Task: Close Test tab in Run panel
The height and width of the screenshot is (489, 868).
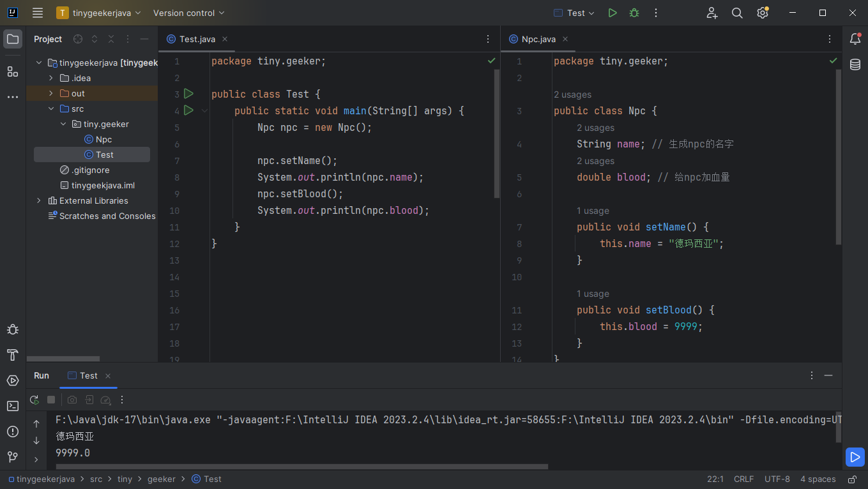Action: (x=108, y=376)
